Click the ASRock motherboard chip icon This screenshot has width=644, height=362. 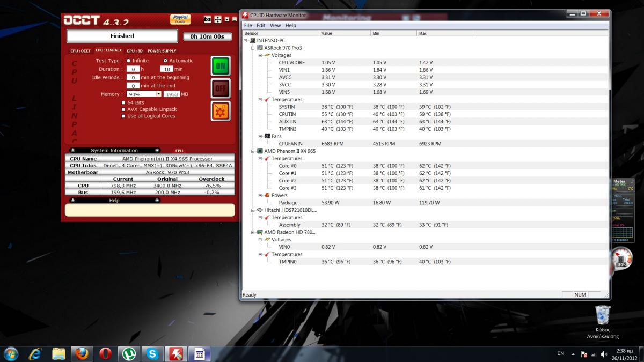(260, 48)
